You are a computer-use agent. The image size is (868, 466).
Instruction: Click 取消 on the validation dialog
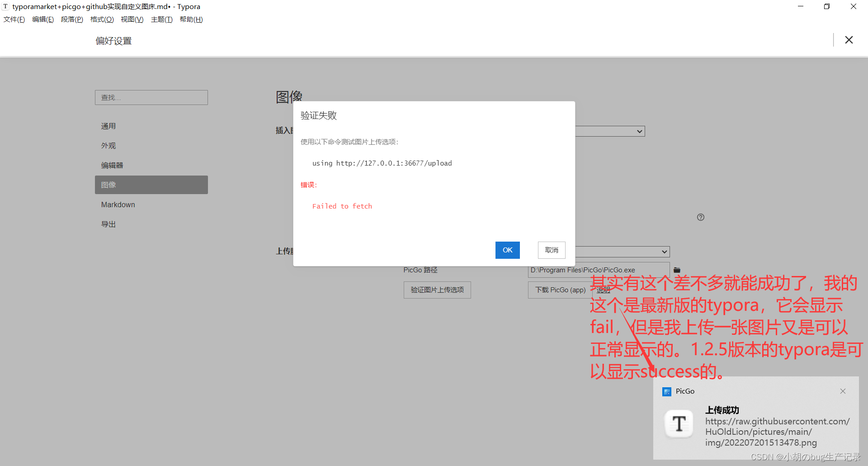[x=551, y=250]
